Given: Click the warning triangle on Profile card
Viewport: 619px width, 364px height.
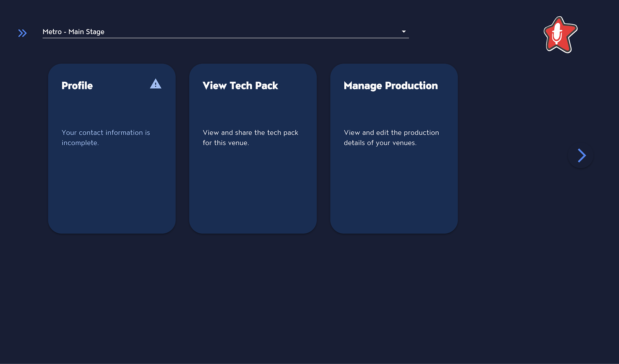Looking at the screenshot, I should (155, 84).
